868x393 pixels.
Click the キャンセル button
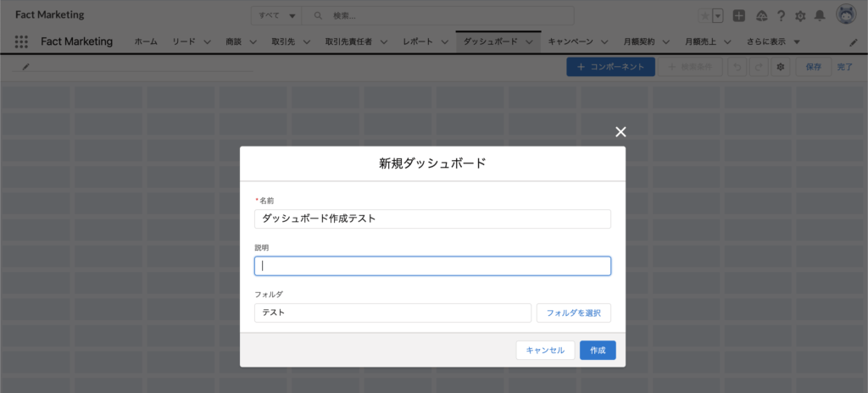click(545, 351)
